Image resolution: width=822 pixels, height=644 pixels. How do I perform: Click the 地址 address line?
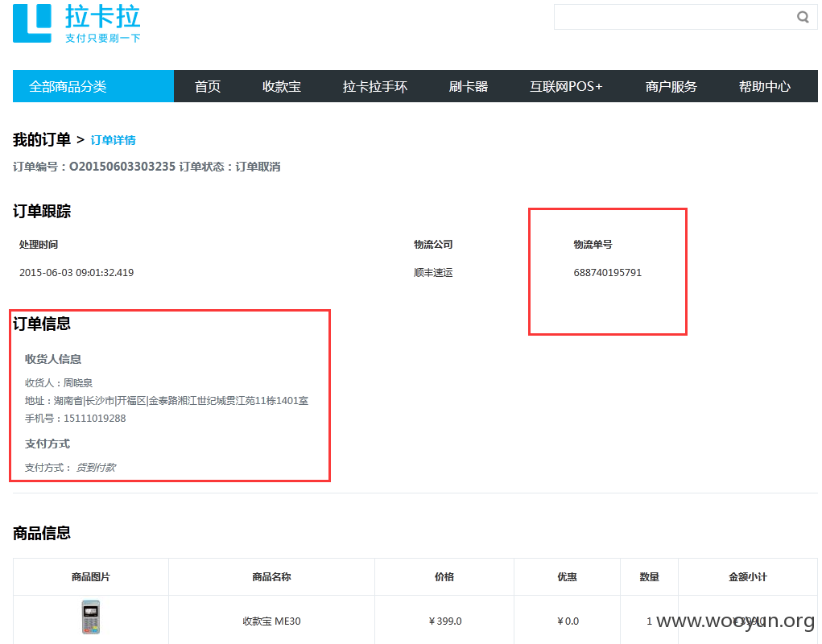point(167,401)
